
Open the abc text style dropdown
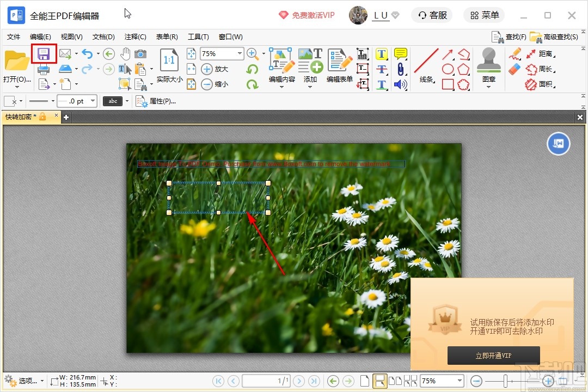click(127, 101)
